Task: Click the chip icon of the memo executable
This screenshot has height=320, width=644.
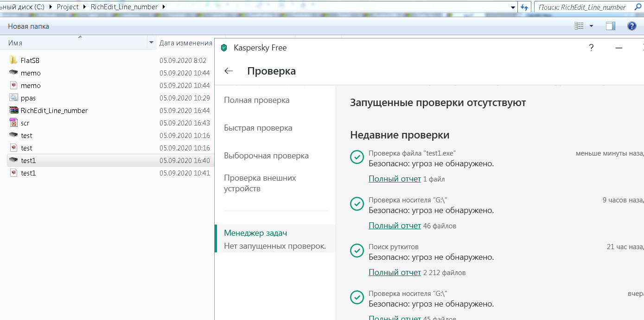Action: 13,73
